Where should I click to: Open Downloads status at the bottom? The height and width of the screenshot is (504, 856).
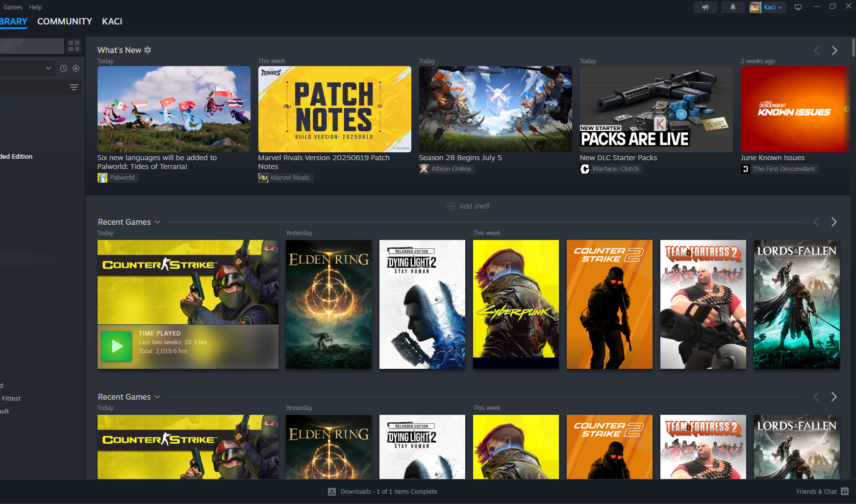[382, 491]
